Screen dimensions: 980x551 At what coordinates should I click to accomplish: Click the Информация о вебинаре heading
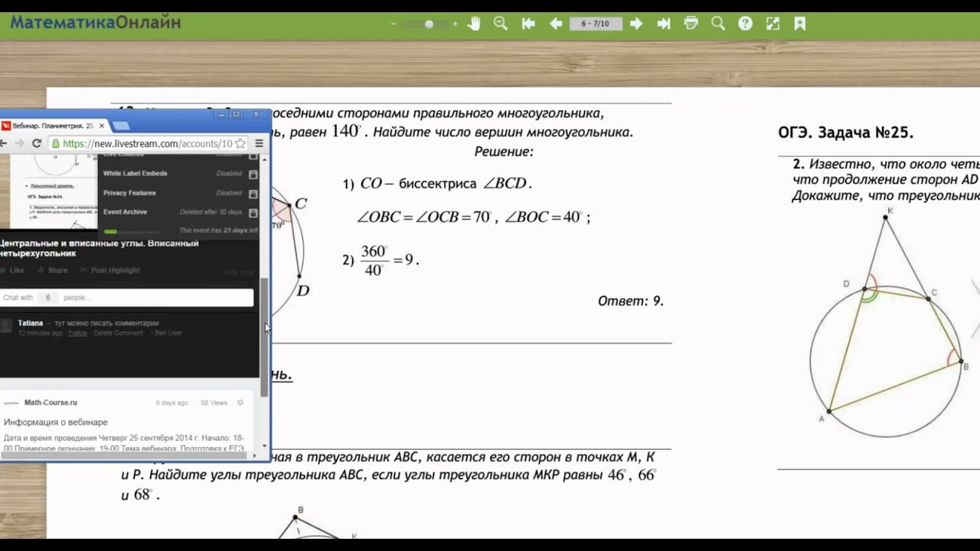click(x=56, y=422)
